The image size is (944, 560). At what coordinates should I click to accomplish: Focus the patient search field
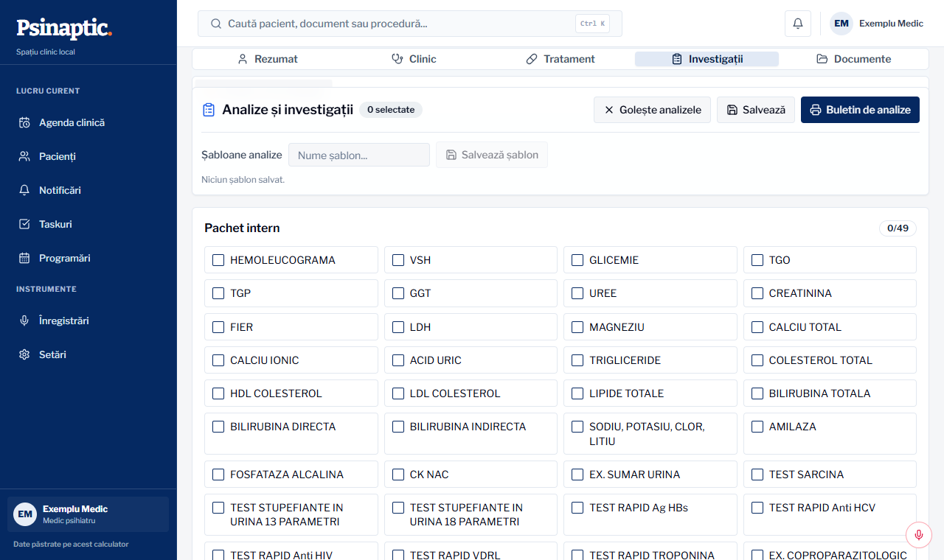[x=410, y=24]
